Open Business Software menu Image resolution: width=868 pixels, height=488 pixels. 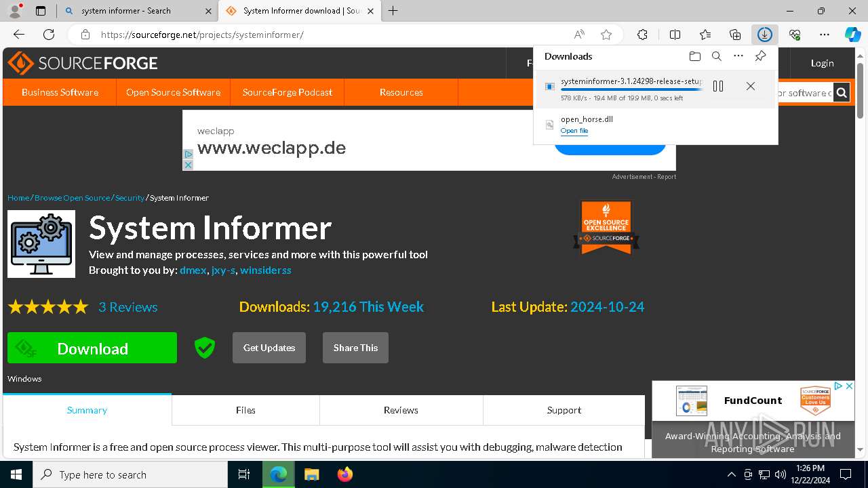click(x=60, y=92)
